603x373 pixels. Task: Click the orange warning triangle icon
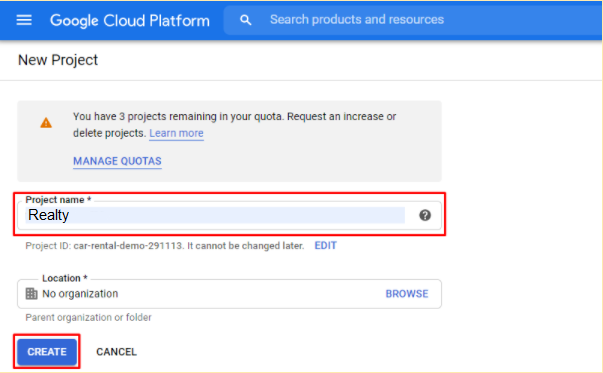[x=46, y=123]
